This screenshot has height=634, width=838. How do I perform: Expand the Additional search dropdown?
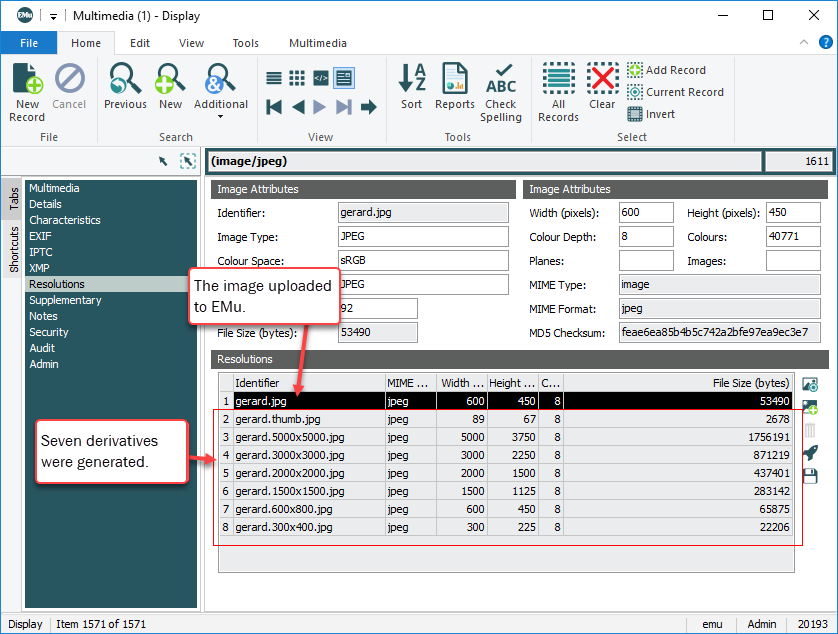click(x=220, y=116)
